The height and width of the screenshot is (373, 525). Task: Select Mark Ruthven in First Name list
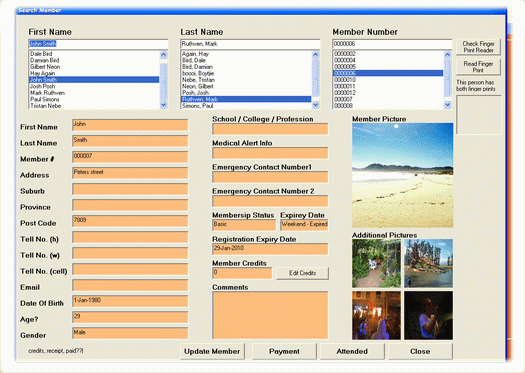[94, 93]
